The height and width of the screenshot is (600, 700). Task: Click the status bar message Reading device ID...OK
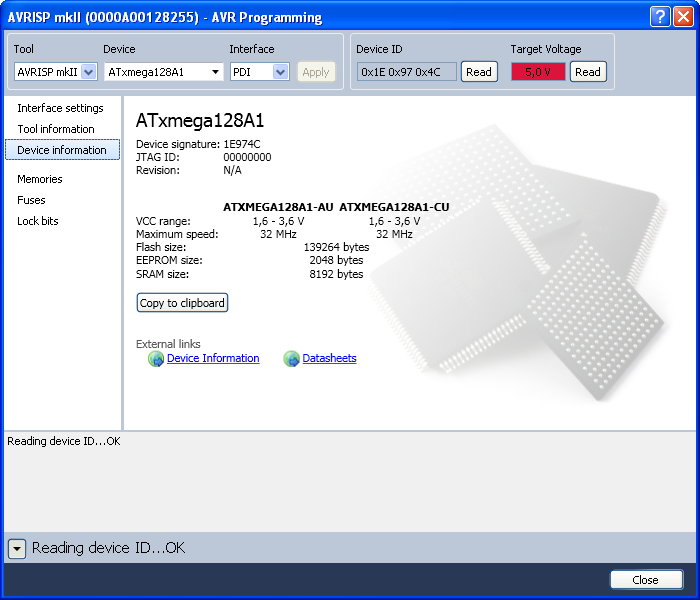click(108, 548)
